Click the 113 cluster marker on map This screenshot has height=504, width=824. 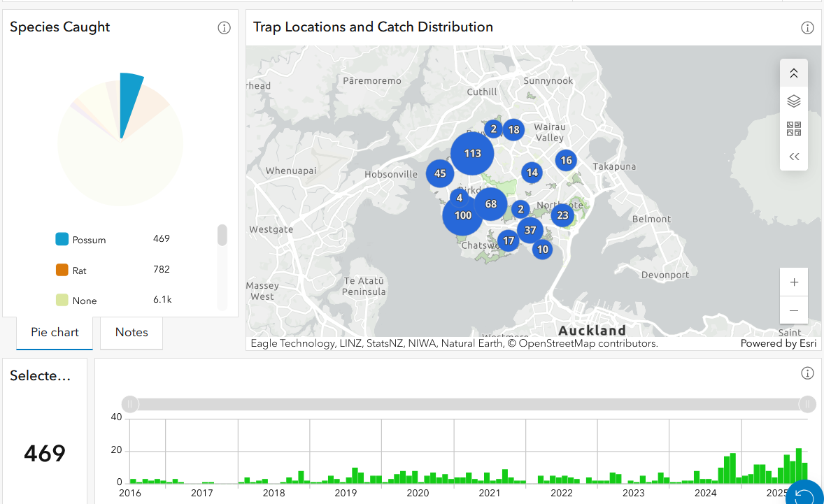coord(472,154)
